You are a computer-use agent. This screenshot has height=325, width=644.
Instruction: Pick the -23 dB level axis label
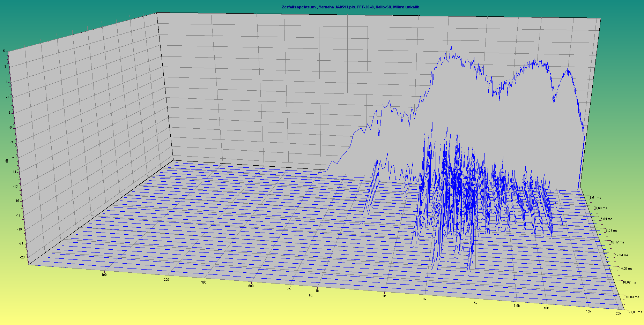pyautogui.click(x=23, y=257)
